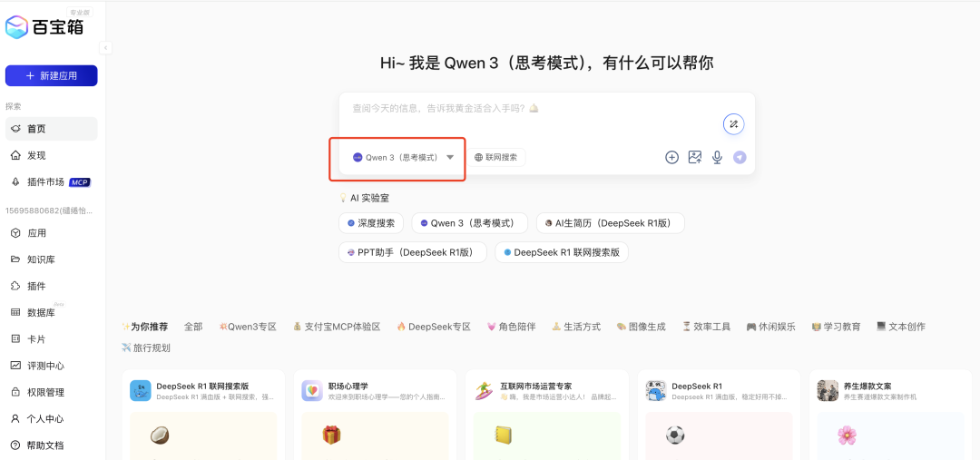
Task: Open the 养生爆款文案 app card
Action: coord(891,415)
